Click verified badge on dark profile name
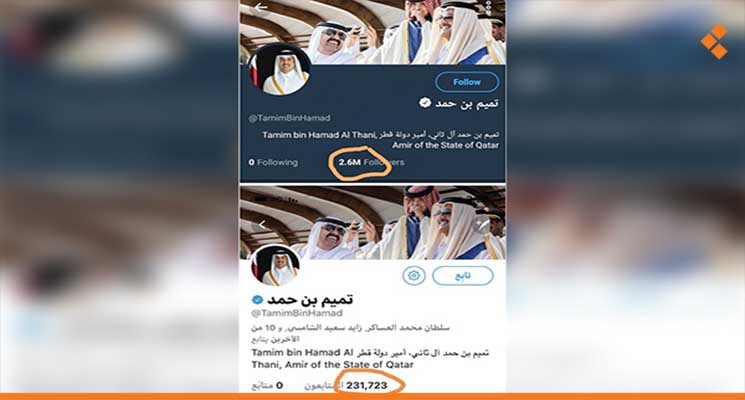This screenshot has width=745, height=400. 425,103
